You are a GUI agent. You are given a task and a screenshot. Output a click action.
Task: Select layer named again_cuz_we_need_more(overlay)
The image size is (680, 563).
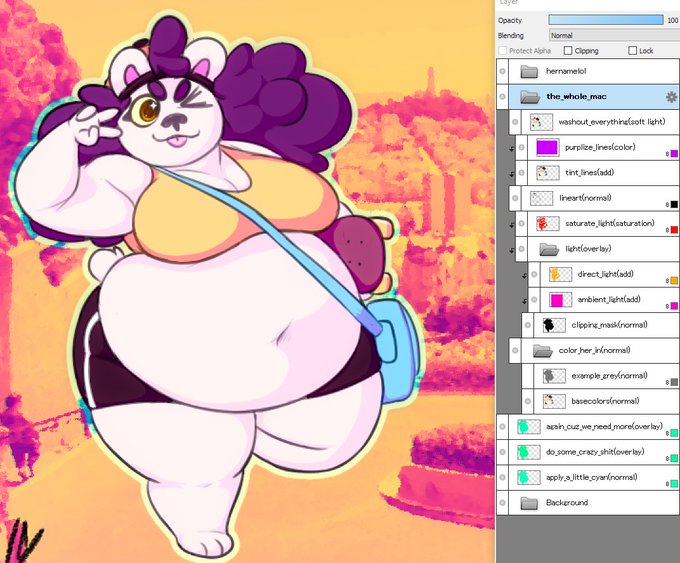(x=604, y=426)
